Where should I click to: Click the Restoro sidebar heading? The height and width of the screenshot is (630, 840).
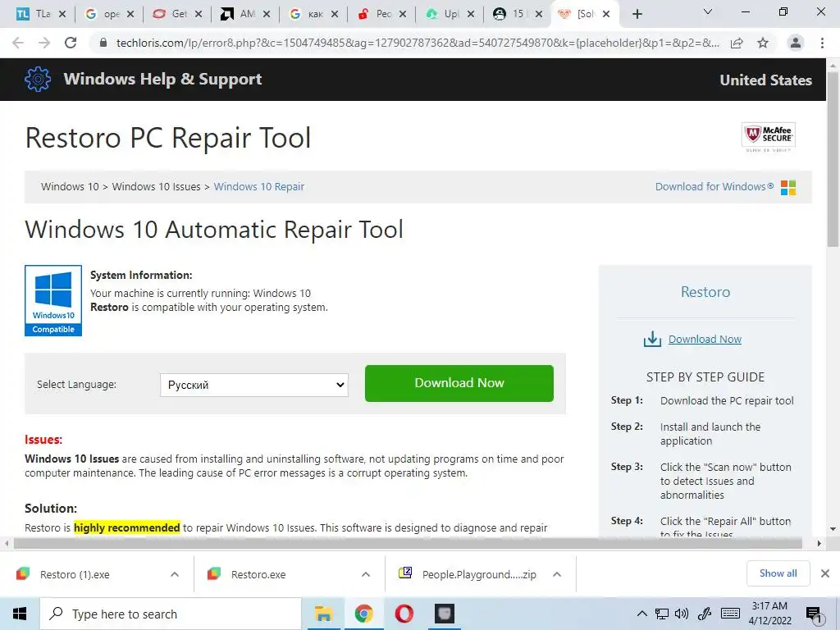coord(705,292)
